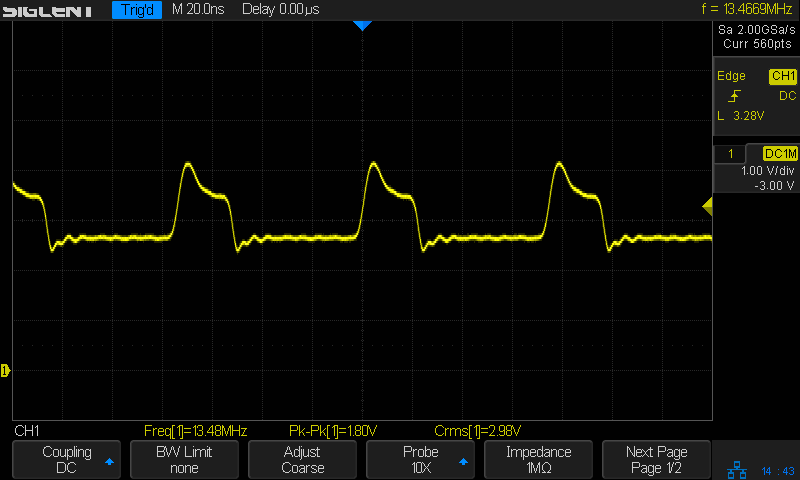Click the channel 1 number indicator box
This screenshot has width=800, height=480.
click(731, 153)
